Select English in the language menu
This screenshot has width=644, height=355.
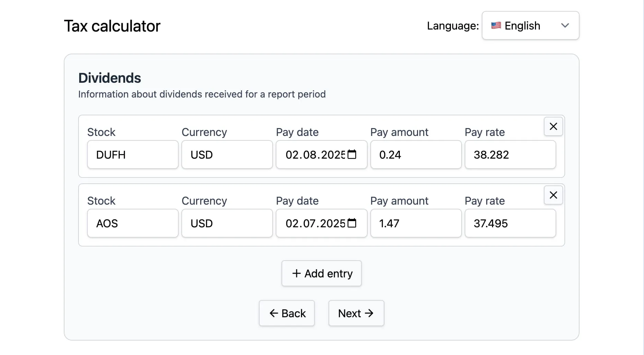(x=522, y=25)
